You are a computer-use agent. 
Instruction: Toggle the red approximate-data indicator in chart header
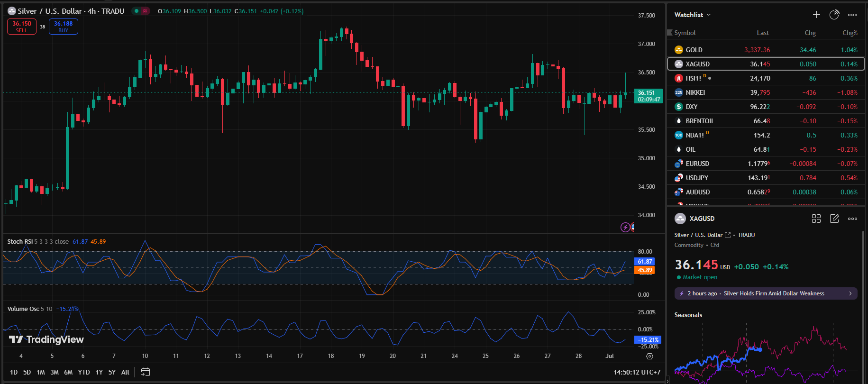point(145,11)
